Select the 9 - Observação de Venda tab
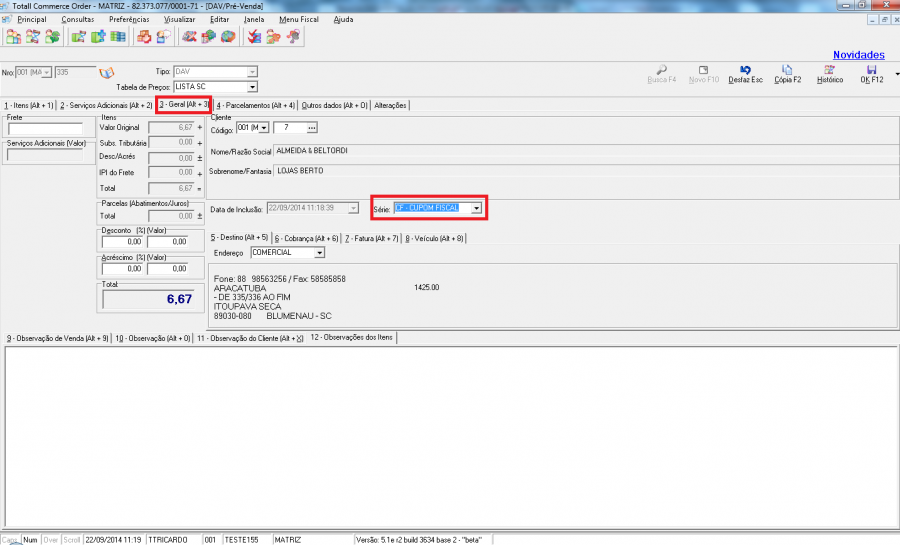The width and height of the screenshot is (900, 545). (x=55, y=338)
